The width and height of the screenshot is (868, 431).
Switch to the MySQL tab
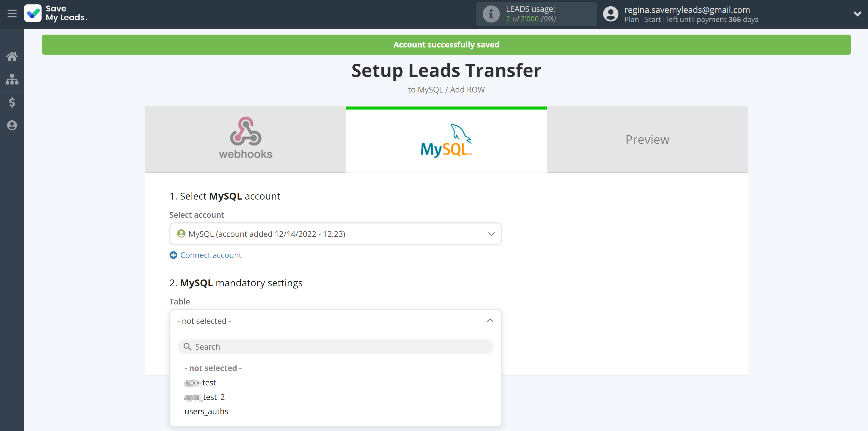point(446,139)
